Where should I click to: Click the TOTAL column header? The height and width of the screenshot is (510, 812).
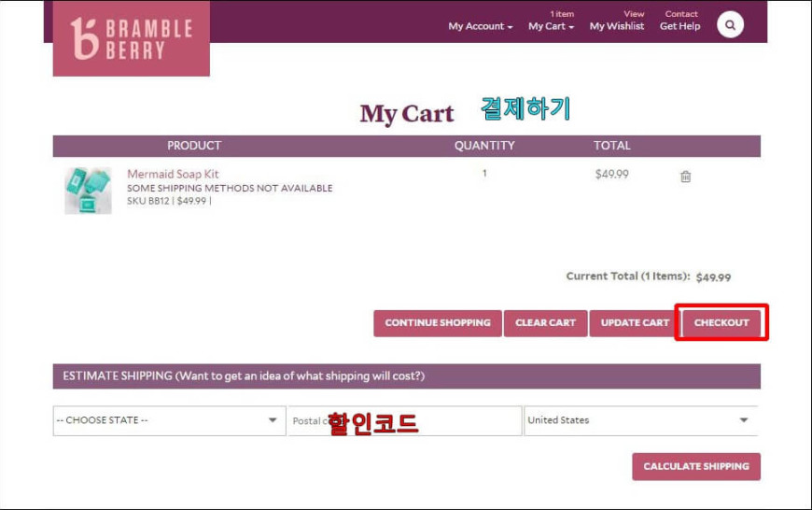point(611,146)
